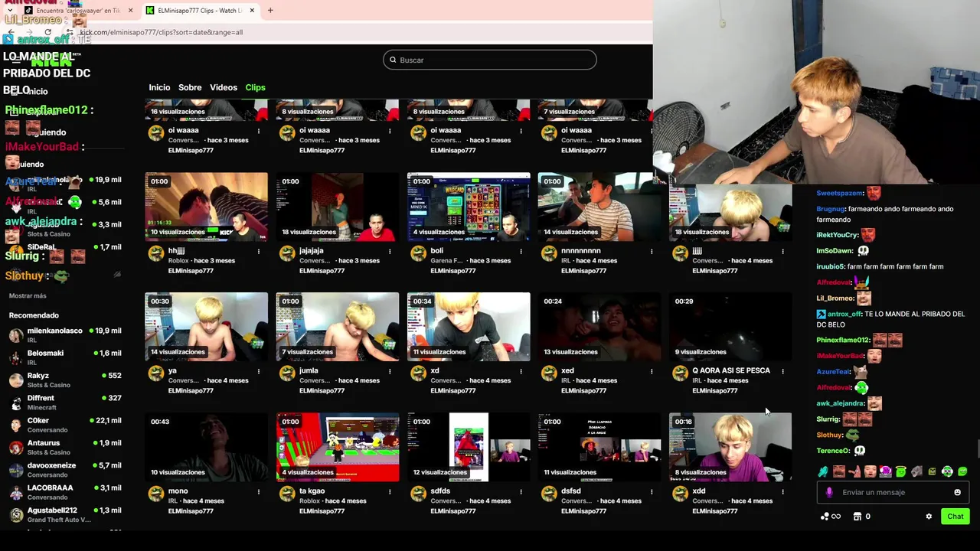This screenshot has height=551, width=980.
Task: Reload the browser page
Action: pyautogui.click(x=47, y=32)
